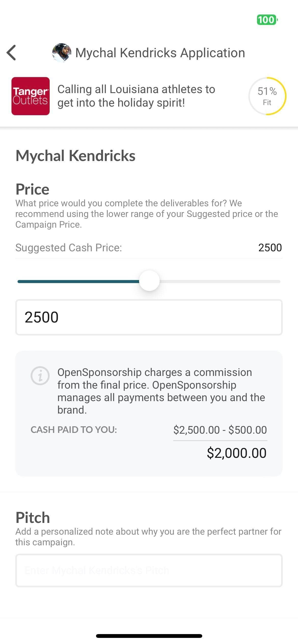
Task: Tap the Suggested Cash Price label
Action: 69,248
